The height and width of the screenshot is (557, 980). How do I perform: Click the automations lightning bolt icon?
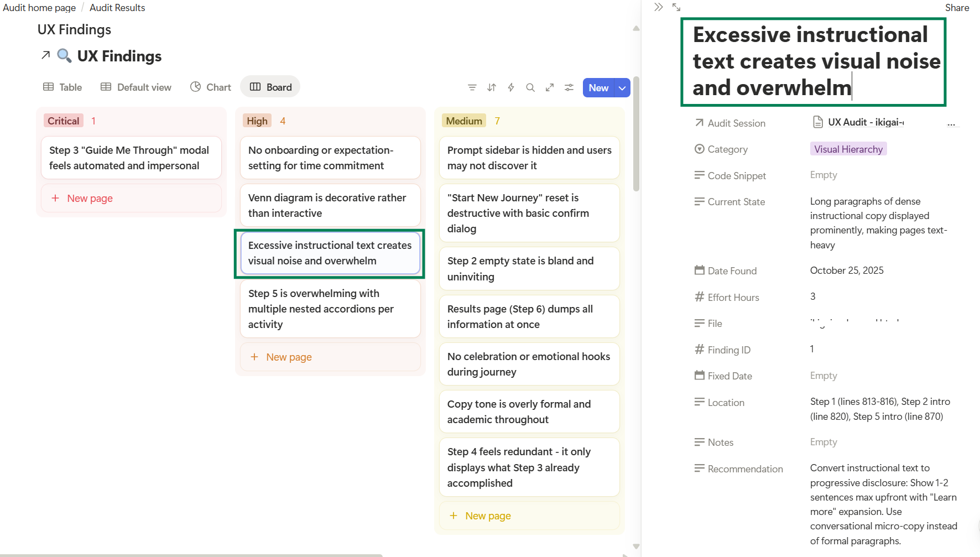tap(510, 87)
